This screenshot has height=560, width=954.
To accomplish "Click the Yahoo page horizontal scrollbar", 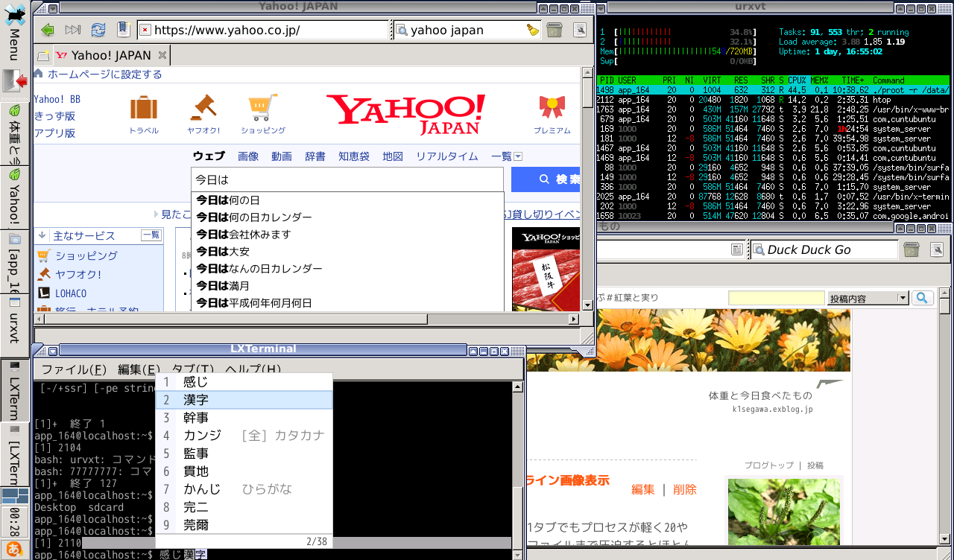I will click(306, 319).
